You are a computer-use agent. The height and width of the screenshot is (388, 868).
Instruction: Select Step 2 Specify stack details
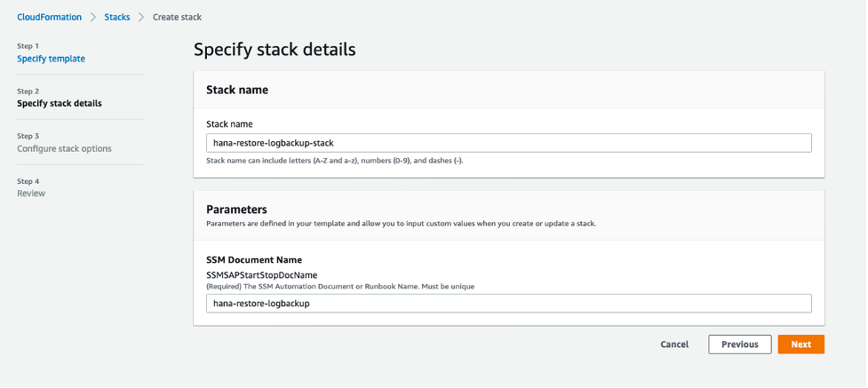[59, 103]
